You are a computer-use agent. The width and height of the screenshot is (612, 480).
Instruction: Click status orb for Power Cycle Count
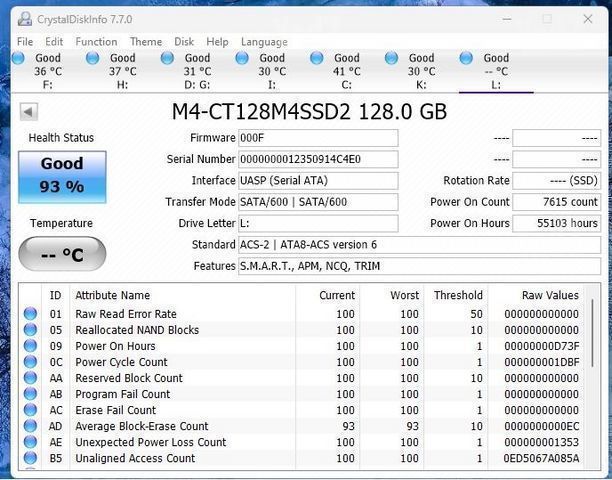[x=30, y=361]
